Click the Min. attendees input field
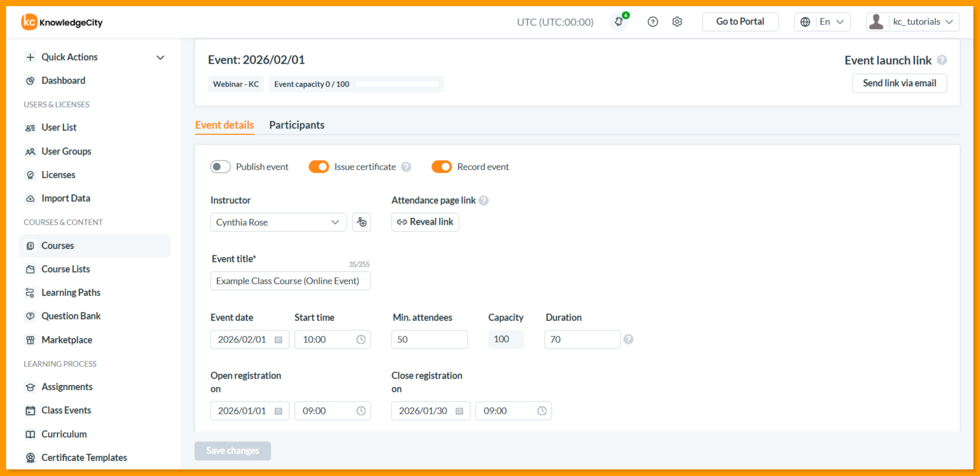The width and height of the screenshot is (980, 476). pyautogui.click(x=429, y=339)
